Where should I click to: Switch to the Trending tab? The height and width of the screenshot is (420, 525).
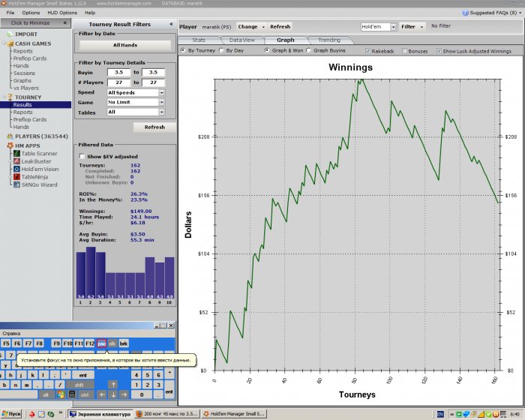[328, 40]
